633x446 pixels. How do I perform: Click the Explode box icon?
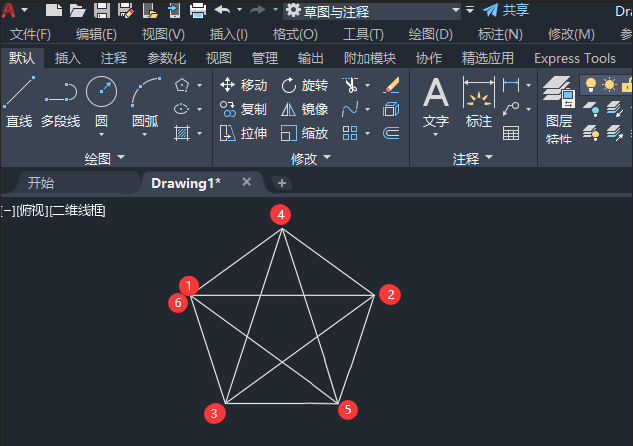point(391,109)
